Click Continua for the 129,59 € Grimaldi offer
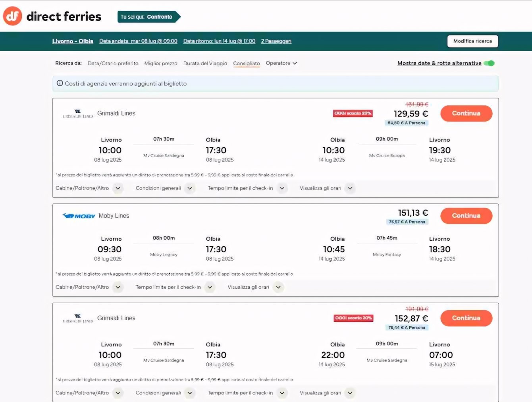 466,113
